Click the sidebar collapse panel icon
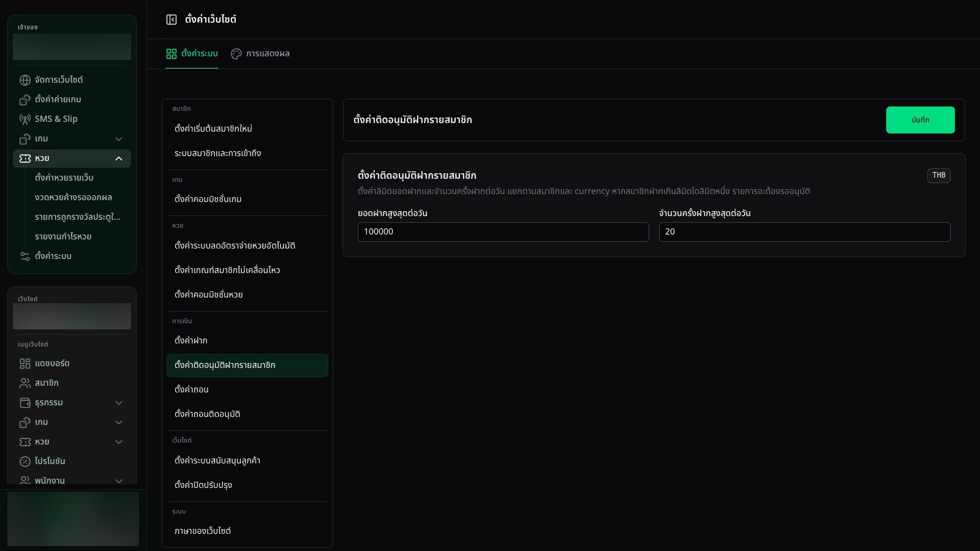The image size is (980, 551). [x=171, y=20]
